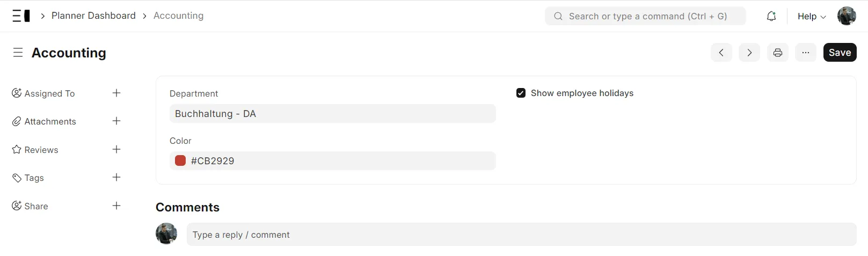Open Department field Buchhaltung - DA
868x256 pixels.
pos(333,114)
